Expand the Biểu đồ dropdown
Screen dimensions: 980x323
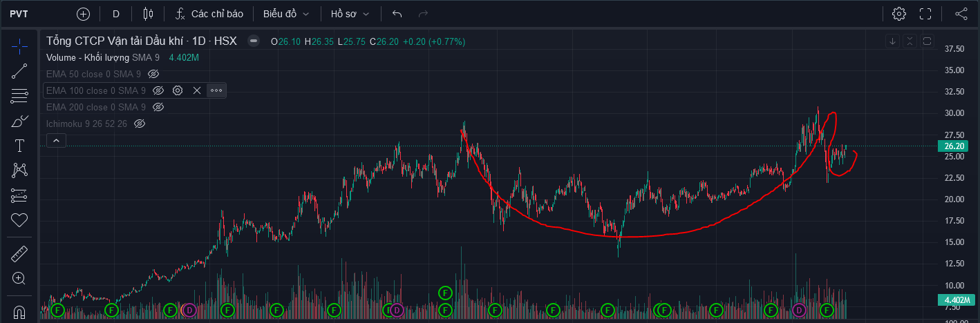(286, 14)
